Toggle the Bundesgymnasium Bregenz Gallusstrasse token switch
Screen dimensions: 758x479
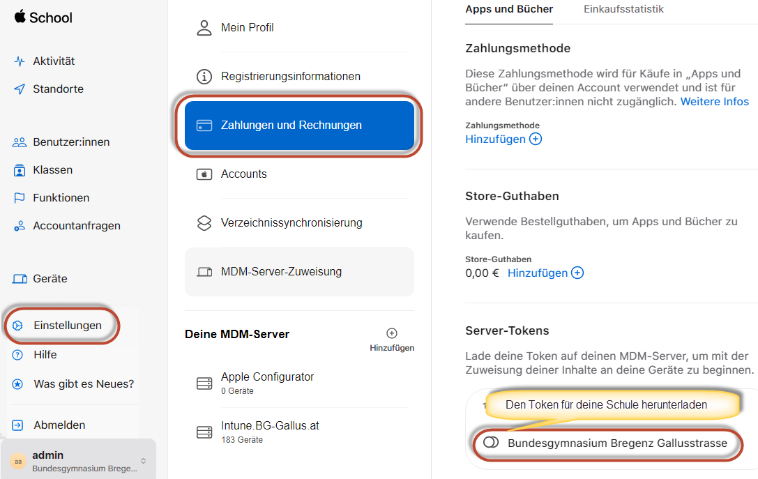click(491, 442)
